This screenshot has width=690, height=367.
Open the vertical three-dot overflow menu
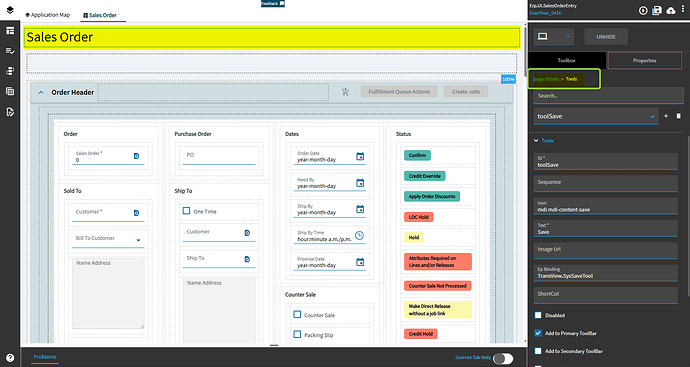tap(683, 10)
